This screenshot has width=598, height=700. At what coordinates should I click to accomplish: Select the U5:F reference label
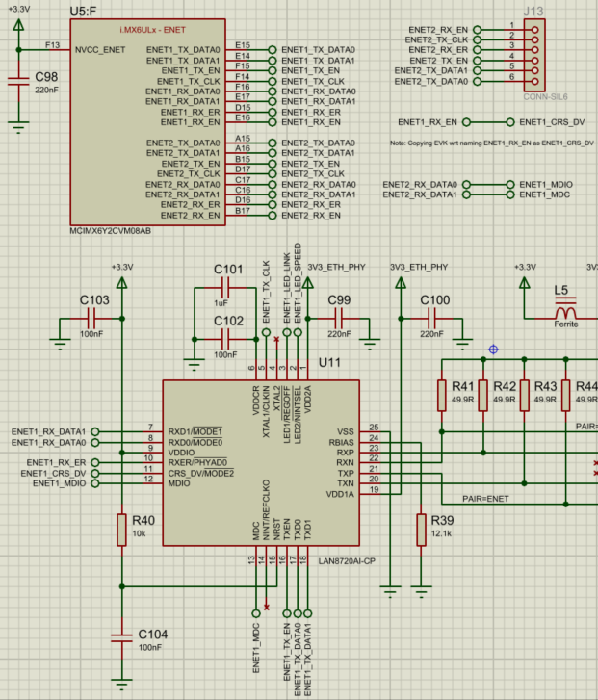click(83, 12)
